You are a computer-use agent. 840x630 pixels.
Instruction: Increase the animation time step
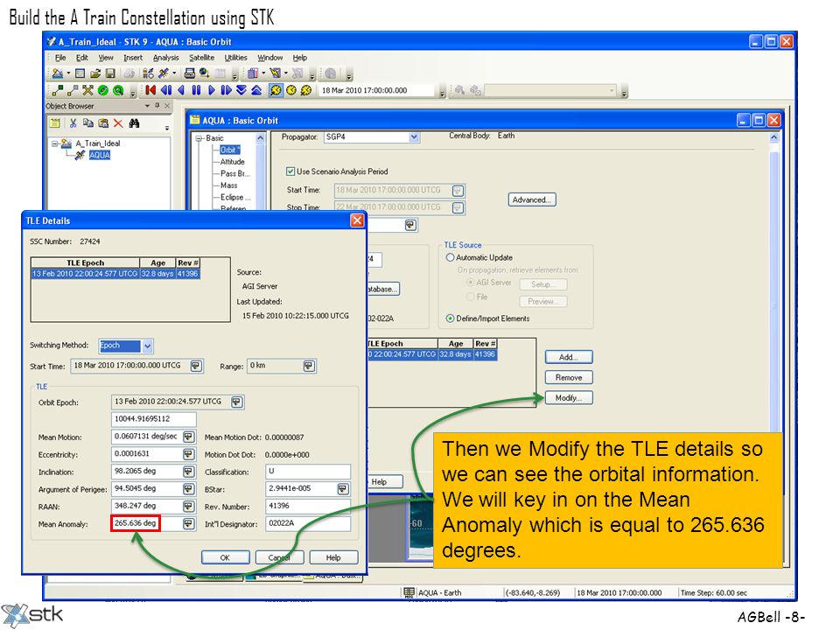pyautogui.click(x=256, y=90)
